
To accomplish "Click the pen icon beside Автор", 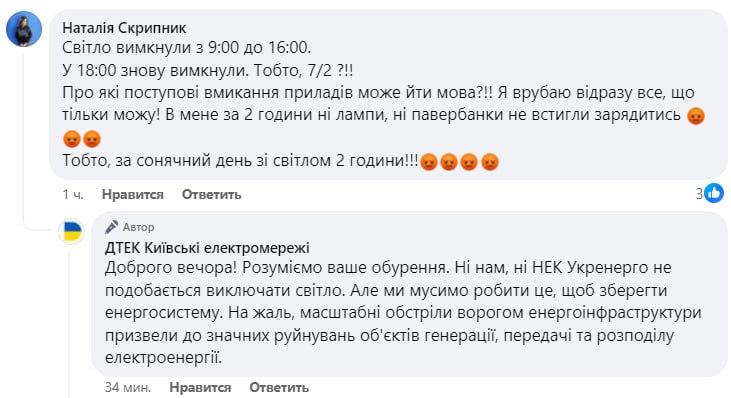I will tap(111, 227).
